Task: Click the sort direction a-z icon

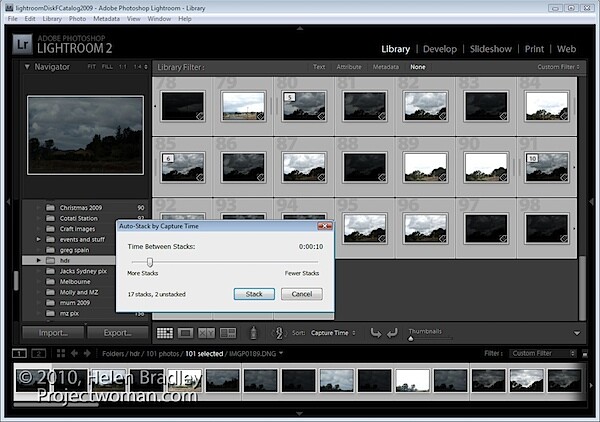Action: coord(279,333)
